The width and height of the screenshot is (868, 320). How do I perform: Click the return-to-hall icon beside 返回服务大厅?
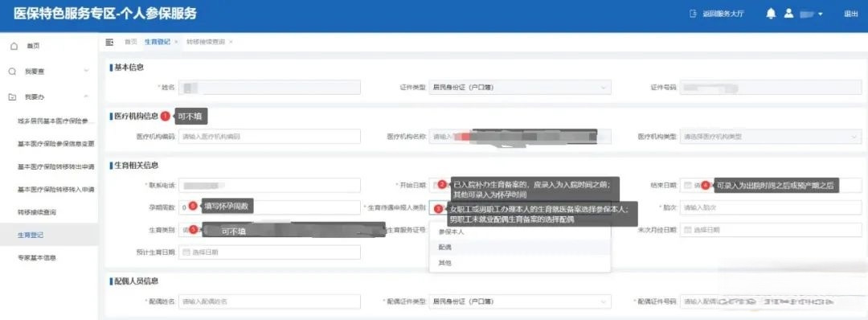point(693,14)
